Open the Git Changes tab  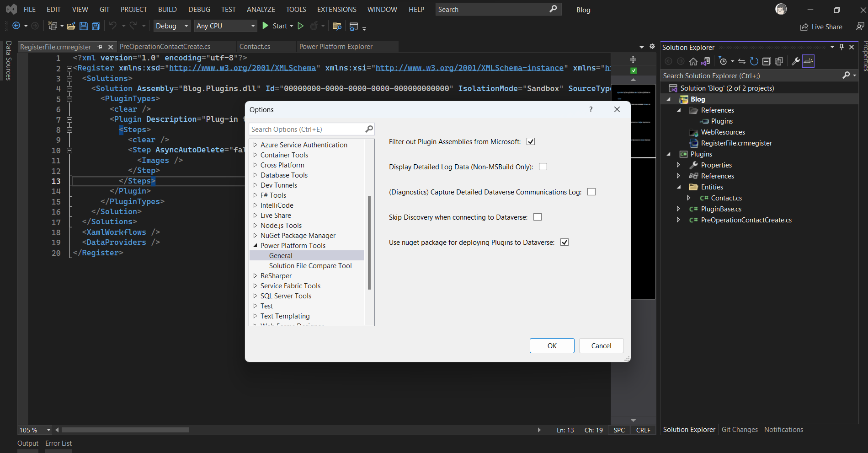tap(740, 430)
